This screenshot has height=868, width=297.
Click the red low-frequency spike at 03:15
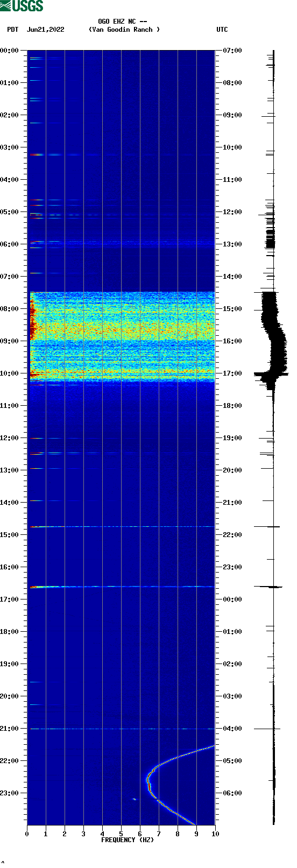tap(36, 155)
